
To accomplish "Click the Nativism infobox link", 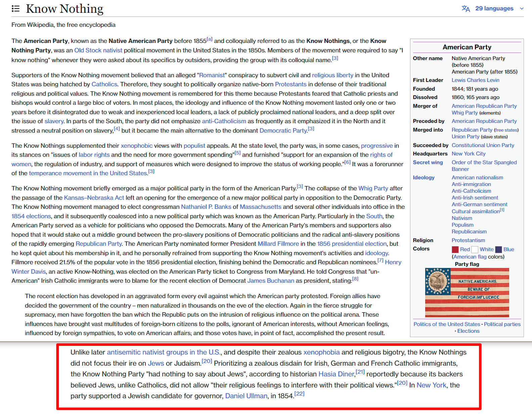I will [x=462, y=218].
